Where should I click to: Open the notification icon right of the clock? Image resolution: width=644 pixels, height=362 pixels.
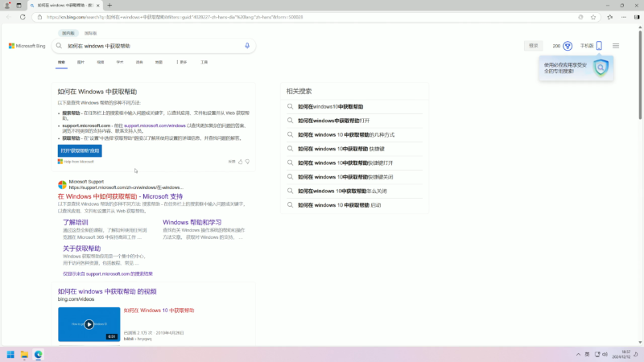[x=636, y=355]
